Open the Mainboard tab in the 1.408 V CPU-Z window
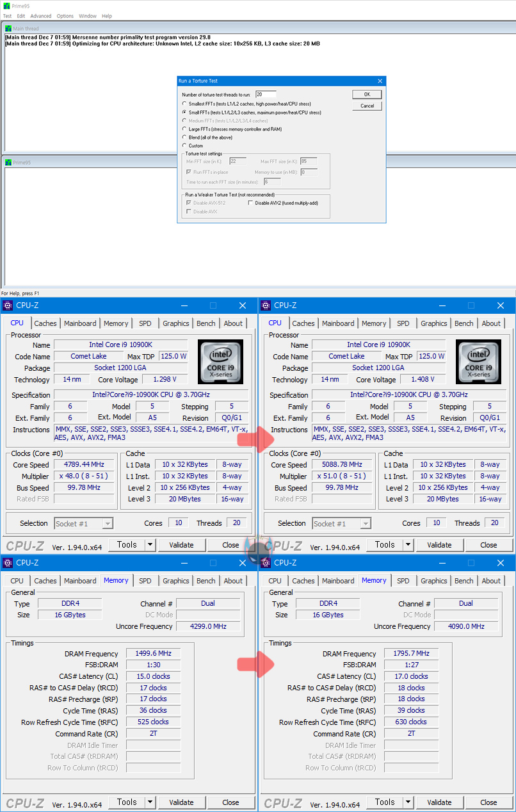516x812 pixels. point(338,323)
